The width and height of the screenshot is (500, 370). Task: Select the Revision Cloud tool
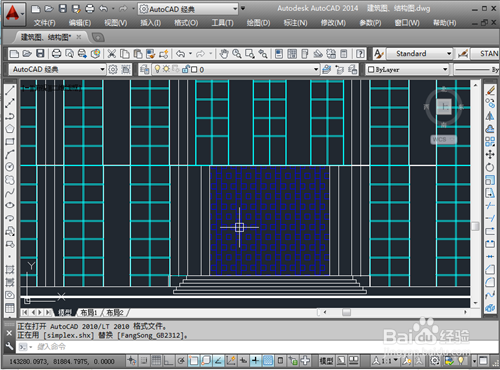pos(10,180)
